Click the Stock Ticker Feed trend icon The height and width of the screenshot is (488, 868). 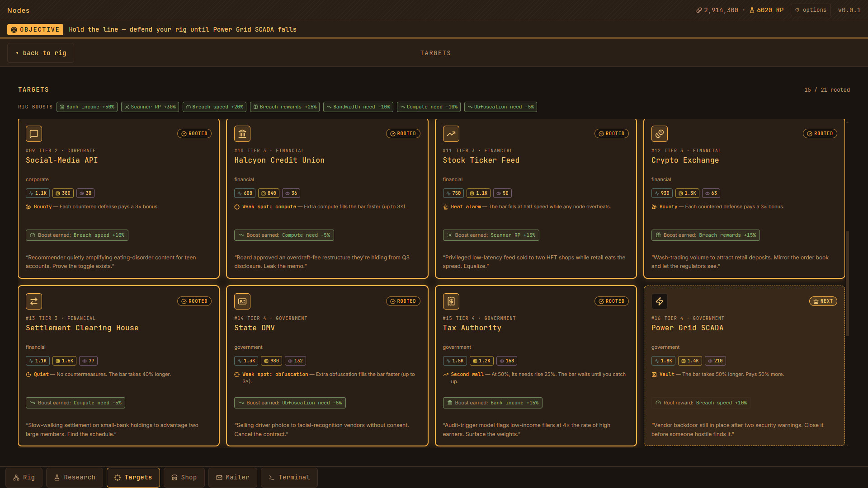click(x=451, y=134)
